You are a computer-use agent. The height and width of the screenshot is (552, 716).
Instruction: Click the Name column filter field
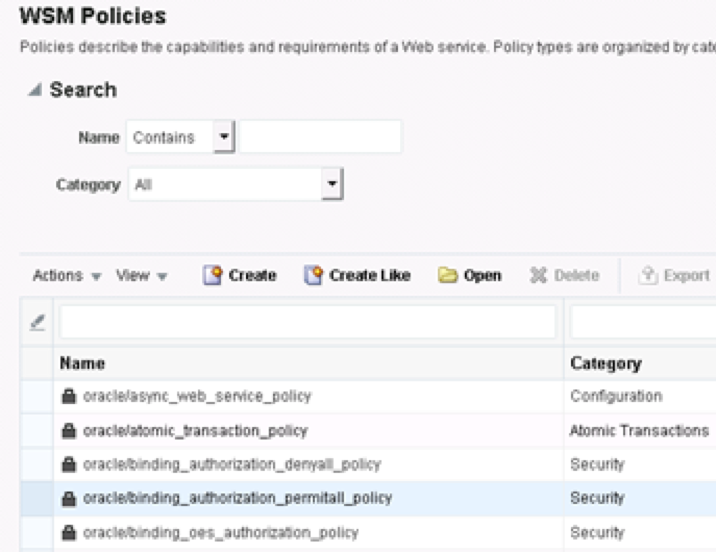pyautogui.click(x=308, y=322)
